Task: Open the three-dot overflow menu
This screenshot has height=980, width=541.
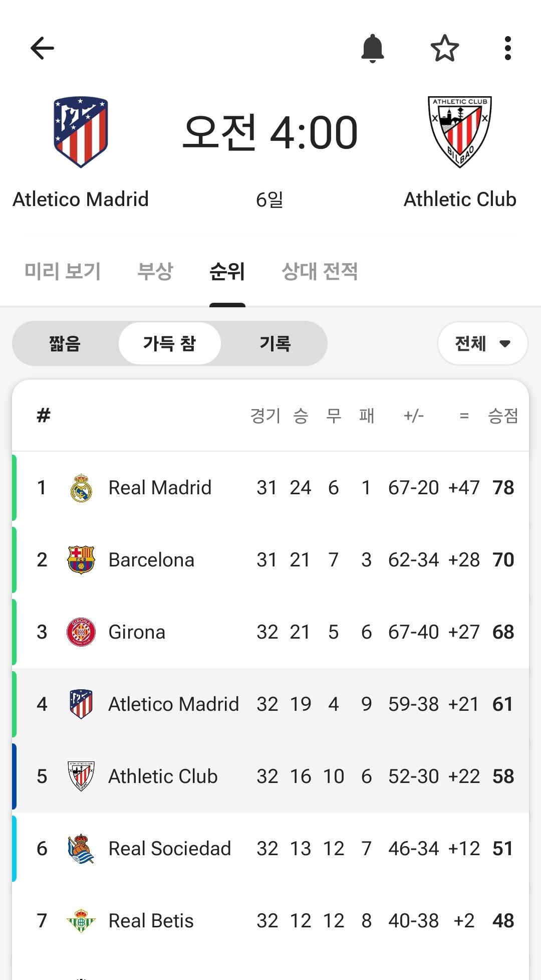Action: click(x=508, y=48)
